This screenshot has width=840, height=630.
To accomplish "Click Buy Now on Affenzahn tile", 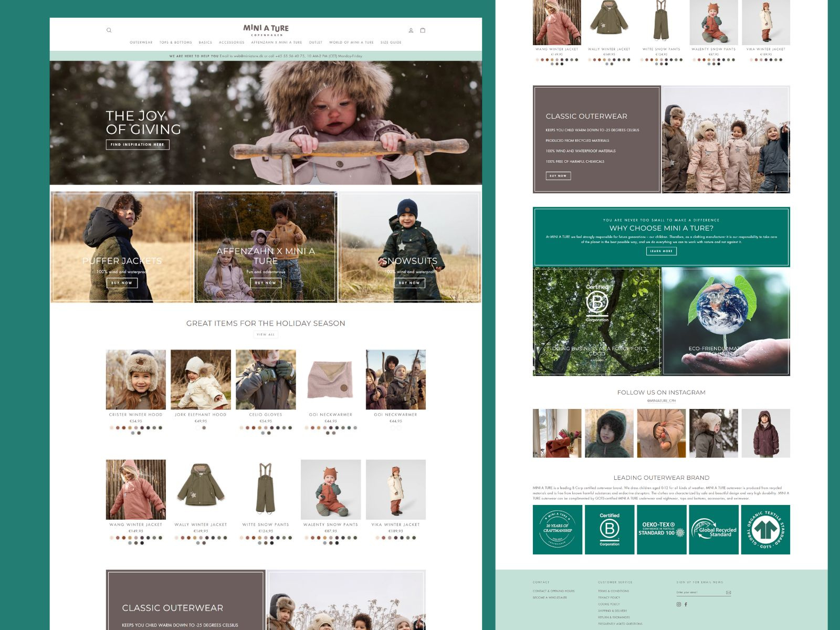I will [266, 283].
